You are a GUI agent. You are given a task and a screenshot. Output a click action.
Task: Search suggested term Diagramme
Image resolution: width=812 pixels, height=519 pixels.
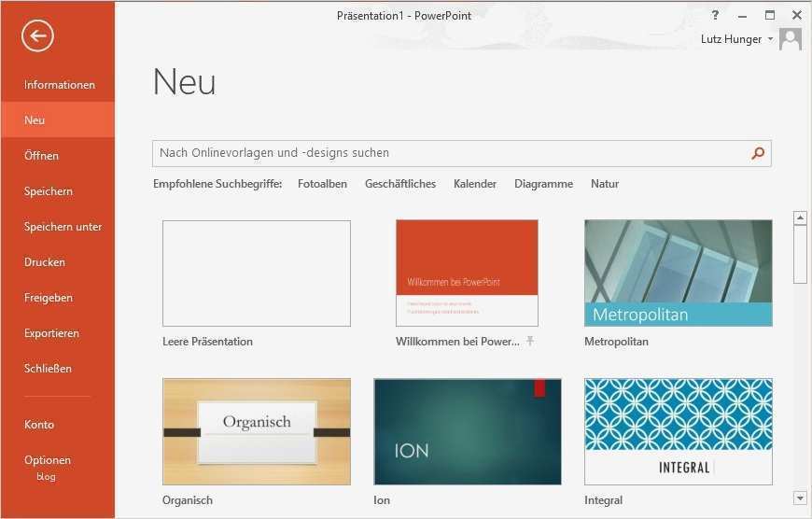pyautogui.click(x=544, y=184)
